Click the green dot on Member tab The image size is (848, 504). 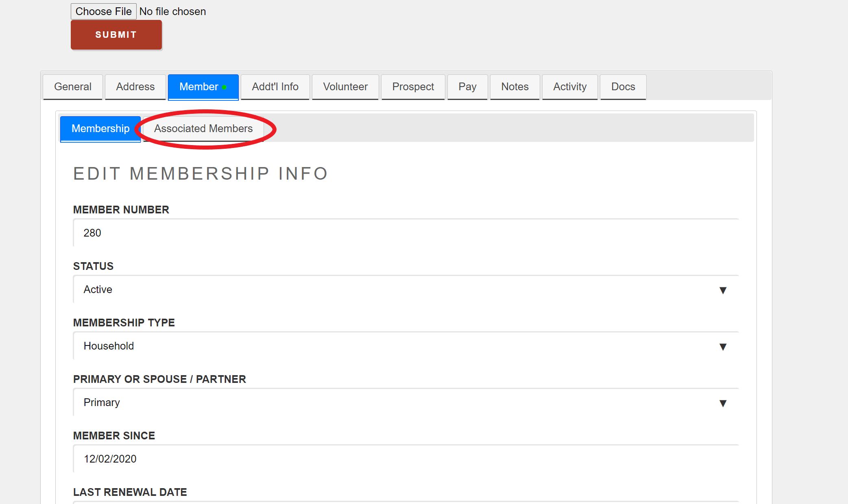(224, 87)
